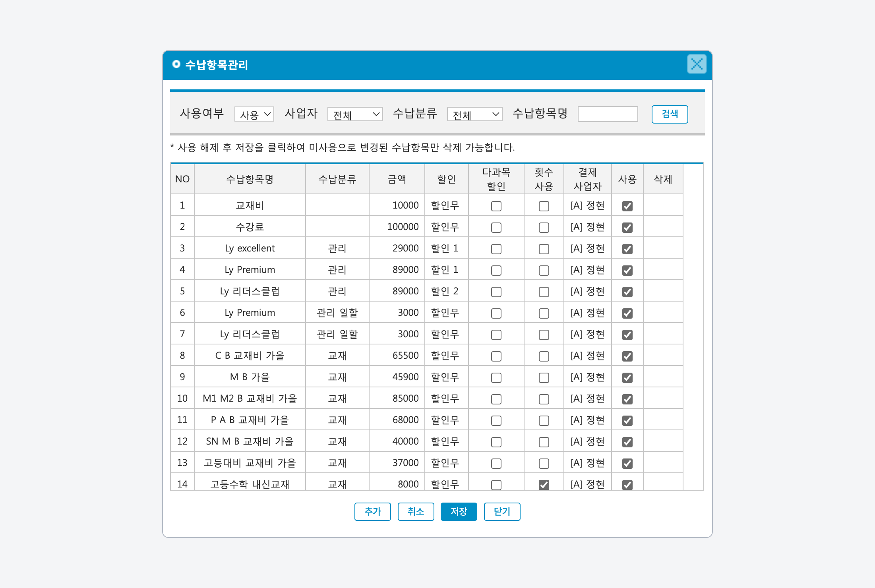Expand the 사업자 dropdown
The height and width of the screenshot is (588, 875).
pyautogui.click(x=355, y=114)
